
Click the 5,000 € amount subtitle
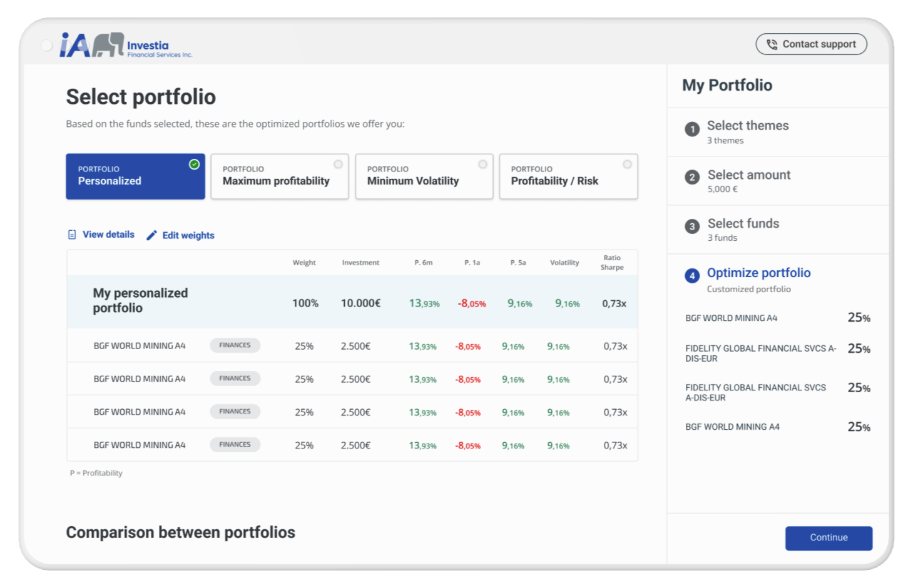(x=723, y=189)
